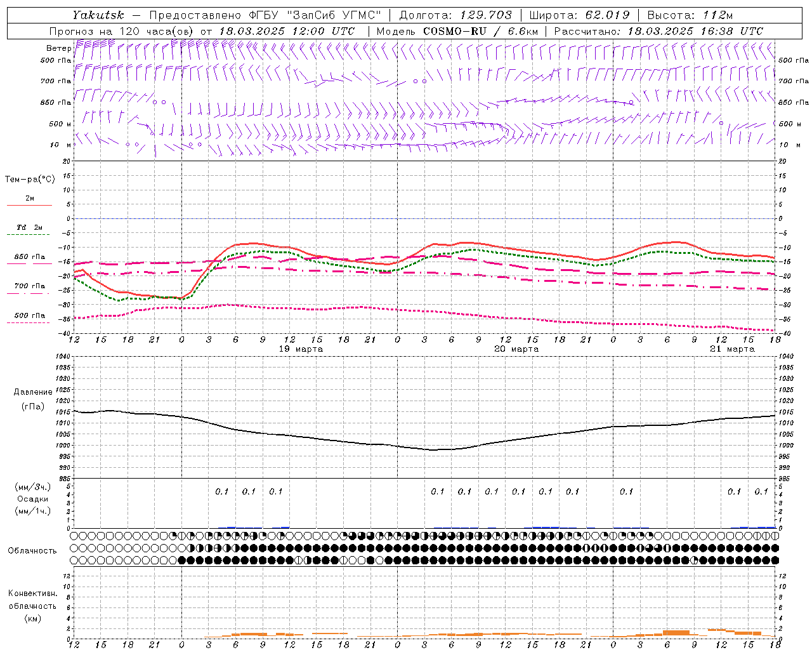This screenshot has height=650, width=812.
Task: Click the Тем-ра(°C) axis title
Action: pyautogui.click(x=30, y=180)
